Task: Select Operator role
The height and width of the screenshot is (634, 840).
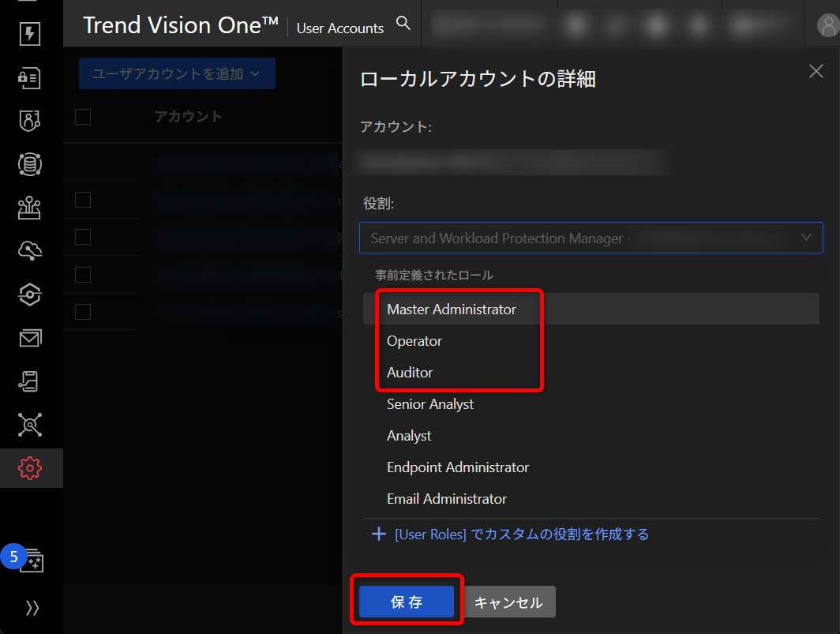Action: click(x=591, y=341)
